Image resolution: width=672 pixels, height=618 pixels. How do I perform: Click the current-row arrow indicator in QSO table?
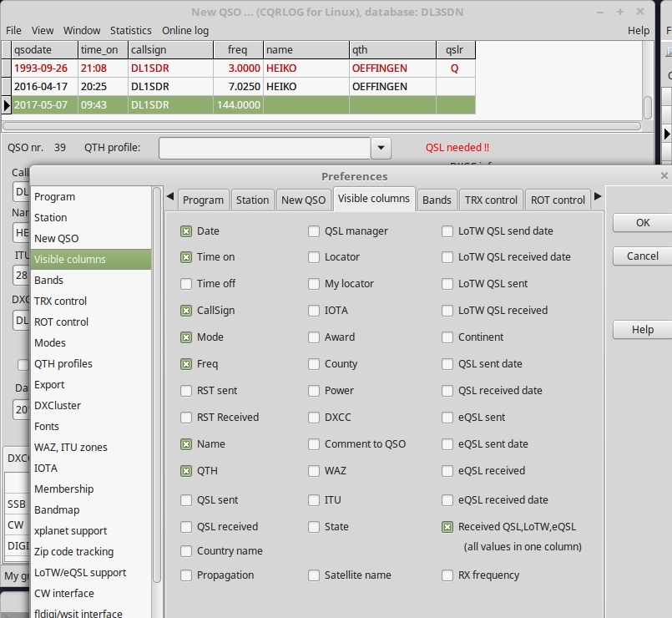[7, 105]
